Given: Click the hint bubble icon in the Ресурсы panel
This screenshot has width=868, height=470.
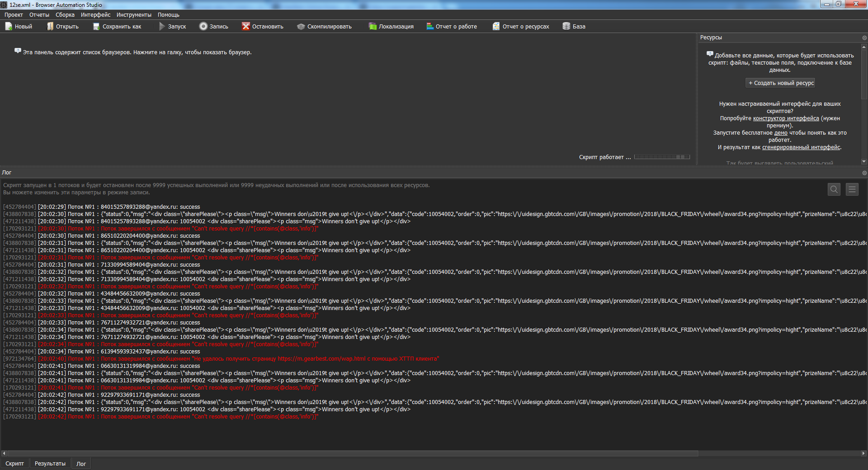Looking at the screenshot, I should 710,54.
